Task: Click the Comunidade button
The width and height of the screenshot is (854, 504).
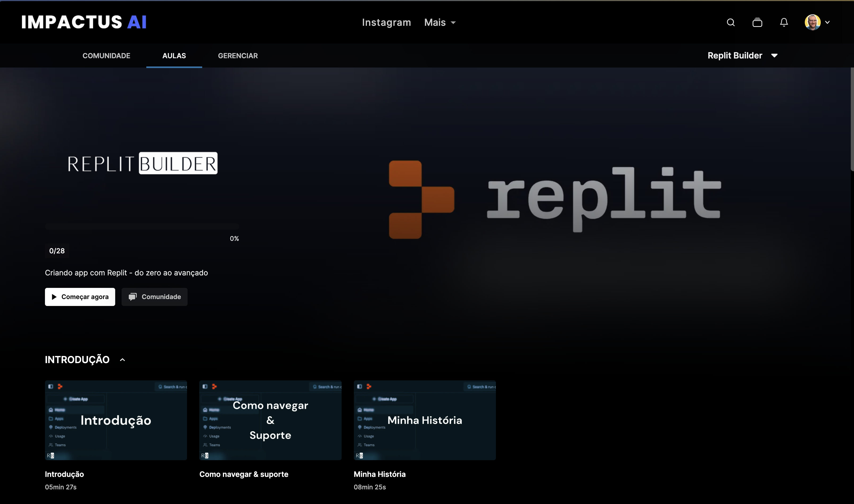Action: click(x=154, y=297)
